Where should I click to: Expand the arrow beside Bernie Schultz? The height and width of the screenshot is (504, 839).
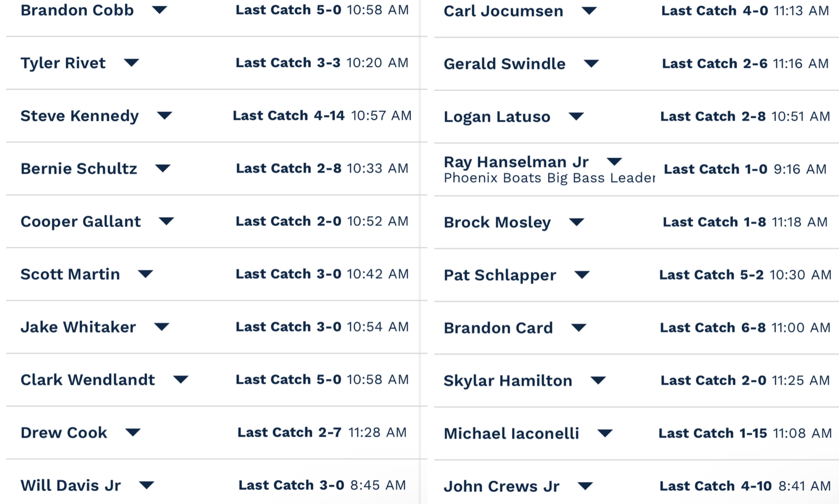[x=162, y=168]
